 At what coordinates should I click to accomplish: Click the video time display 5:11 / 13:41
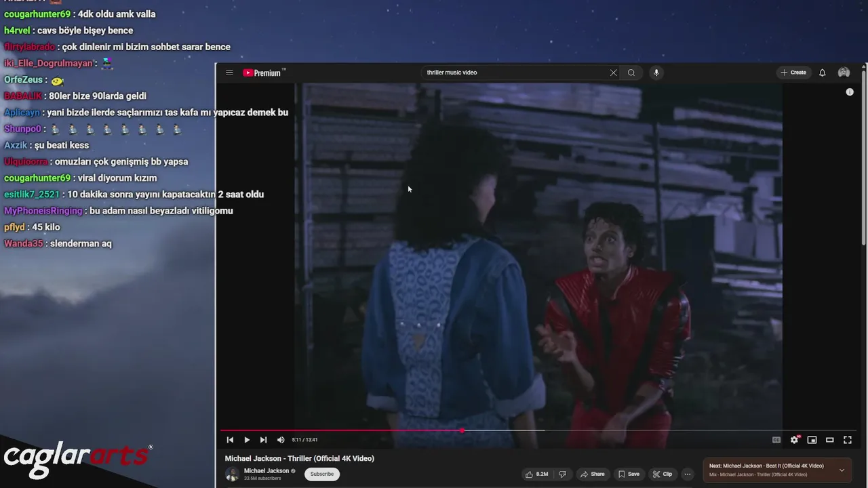pos(304,440)
